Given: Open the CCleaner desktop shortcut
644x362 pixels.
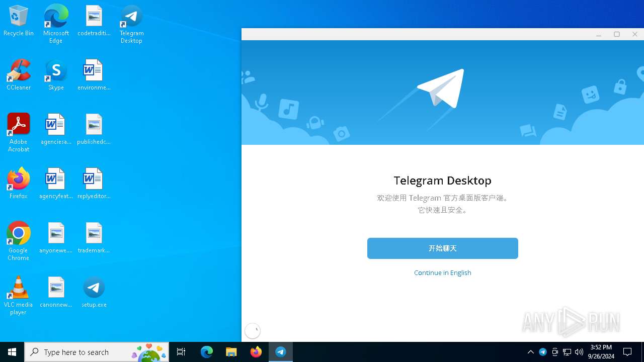Looking at the screenshot, I should tap(19, 75).
